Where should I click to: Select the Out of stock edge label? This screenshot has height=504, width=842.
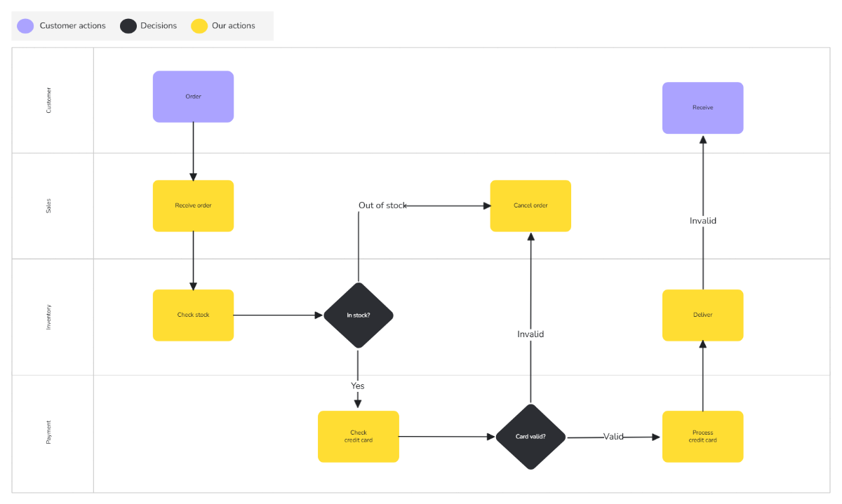[x=382, y=205]
